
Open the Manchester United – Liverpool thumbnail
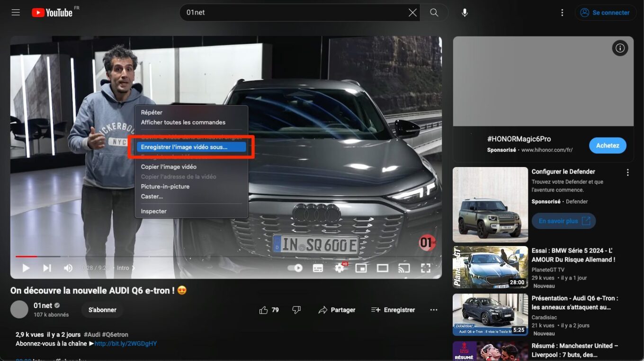point(490,351)
